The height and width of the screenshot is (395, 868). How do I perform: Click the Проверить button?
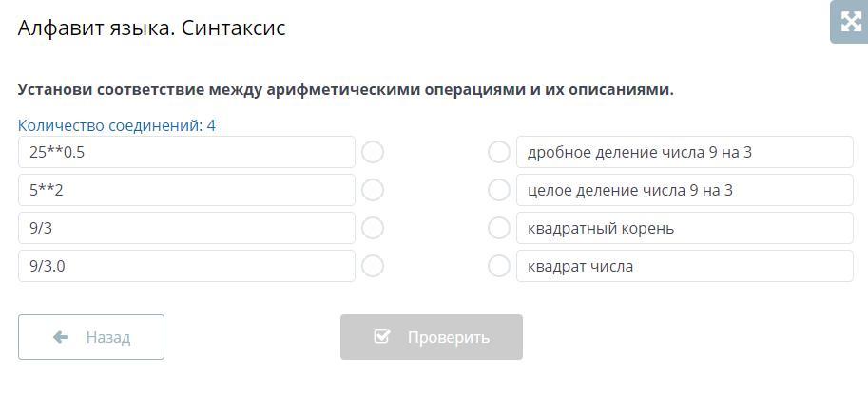tap(432, 337)
